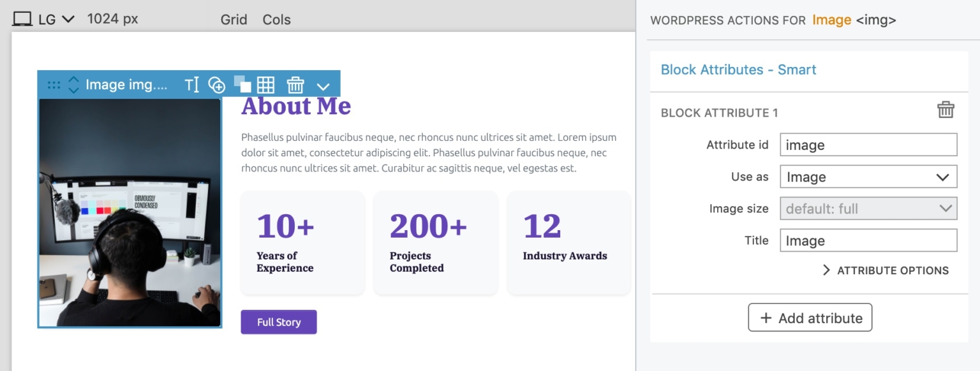Click the move down chevron in the Image toolbar
The height and width of the screenshot is (371, 980).
73,90
